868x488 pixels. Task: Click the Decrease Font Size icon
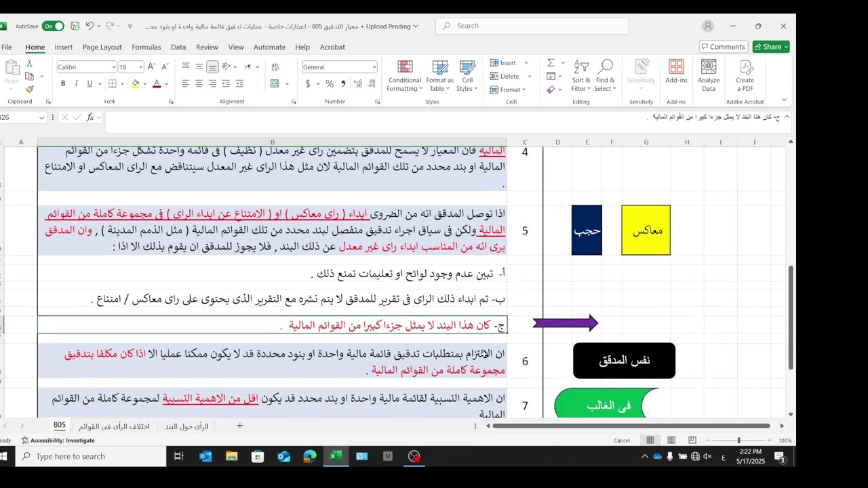pos(165,66)
